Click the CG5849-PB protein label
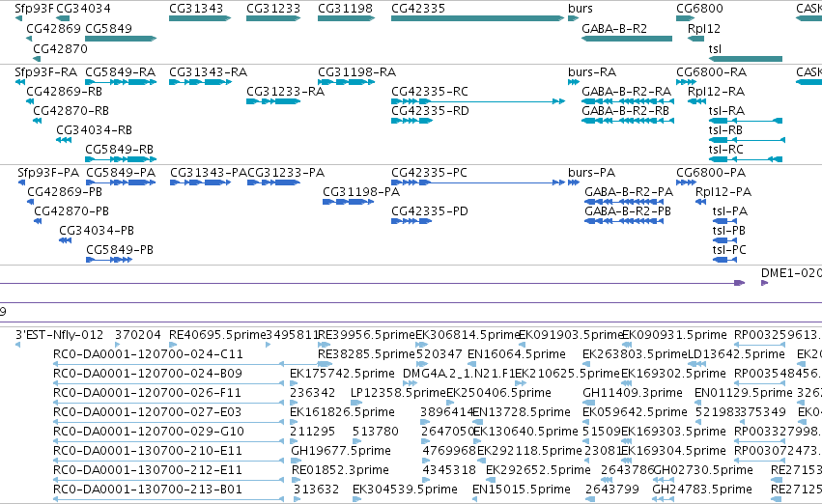 120,250
